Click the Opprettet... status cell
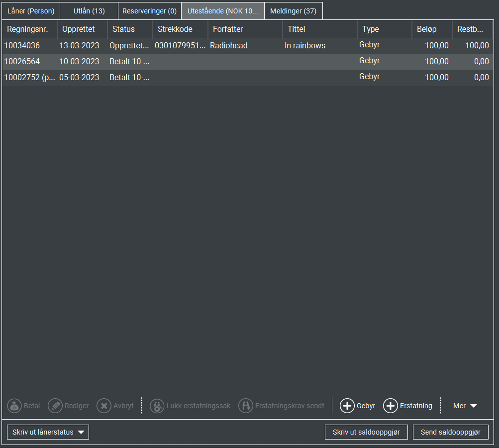Image resolution: width=499 pixels, height=448 pixels. (129, 45)
